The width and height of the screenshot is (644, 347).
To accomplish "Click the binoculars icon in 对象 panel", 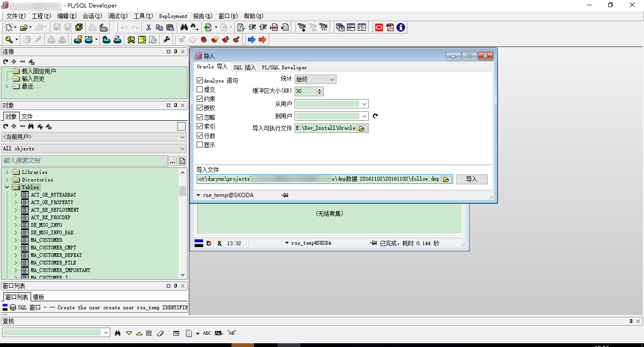I will [x=31, y=126].
